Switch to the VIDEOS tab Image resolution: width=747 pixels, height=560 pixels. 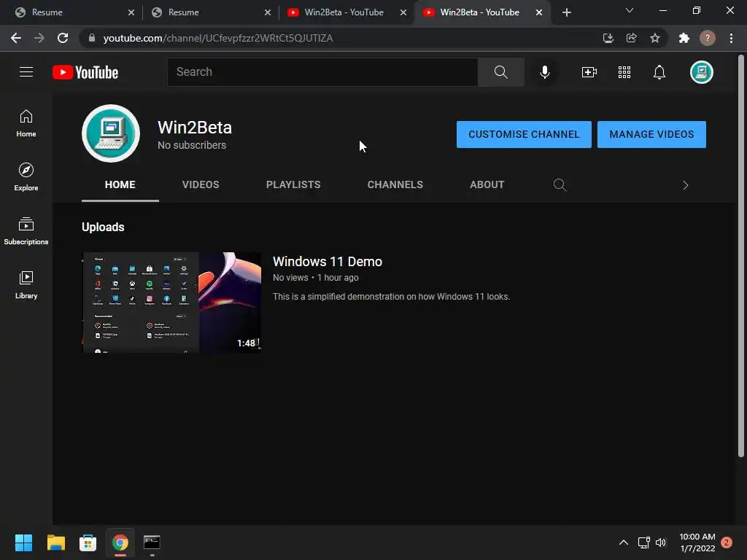[x=201, y=184]
